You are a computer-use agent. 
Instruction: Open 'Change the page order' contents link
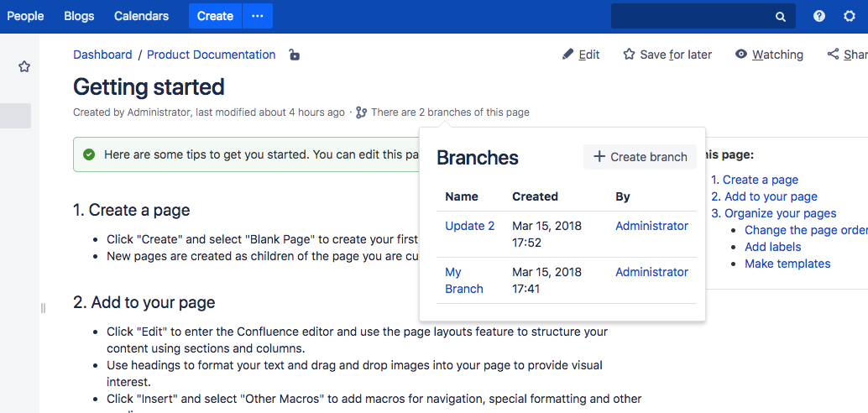[806, 230]
